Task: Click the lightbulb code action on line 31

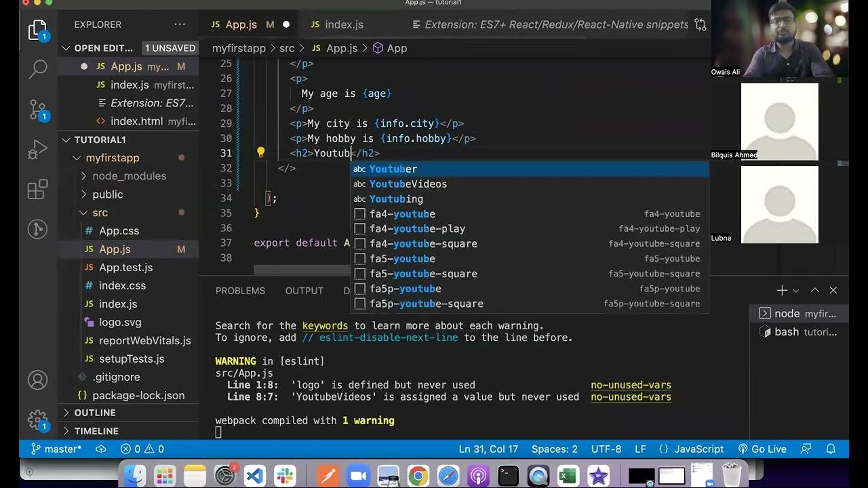Action: (x=260, y=153)
